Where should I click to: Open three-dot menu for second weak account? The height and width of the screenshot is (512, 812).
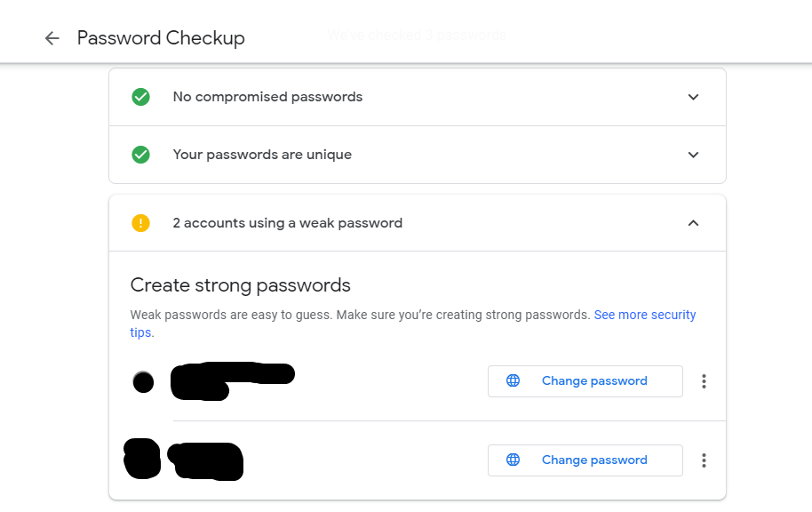pos(704,460)
